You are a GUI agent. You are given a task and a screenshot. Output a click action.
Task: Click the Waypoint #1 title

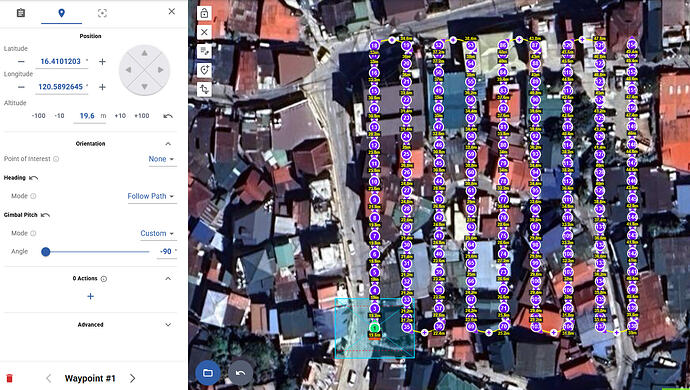click(x=90, y=378)
